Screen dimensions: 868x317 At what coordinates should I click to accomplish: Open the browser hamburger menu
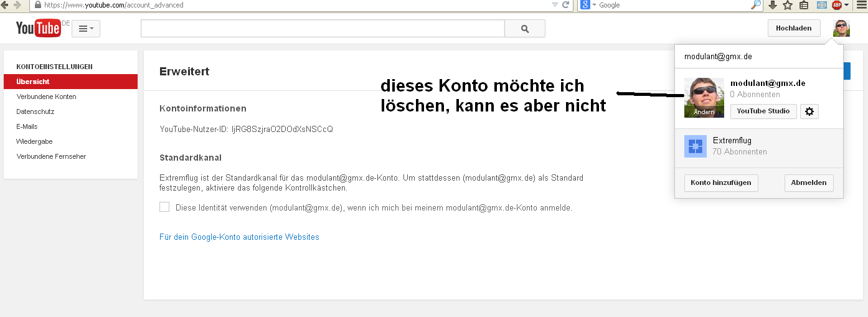tap(861, 5)
